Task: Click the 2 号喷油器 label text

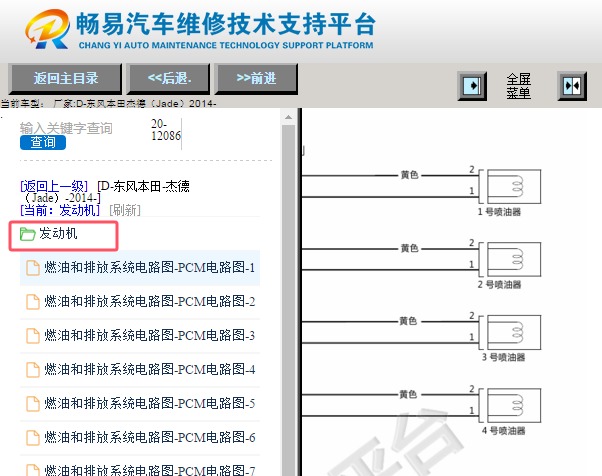Action: (499, 285)
